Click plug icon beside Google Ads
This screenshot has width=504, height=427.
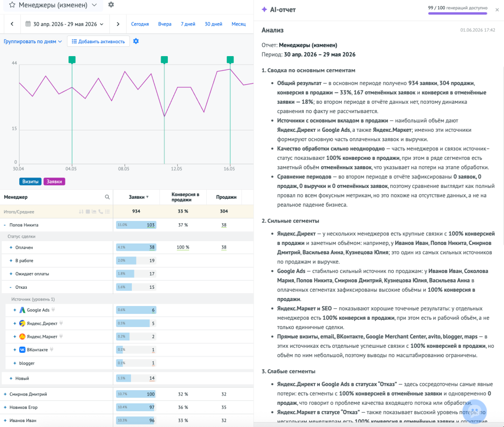click(x=53, y=310)
